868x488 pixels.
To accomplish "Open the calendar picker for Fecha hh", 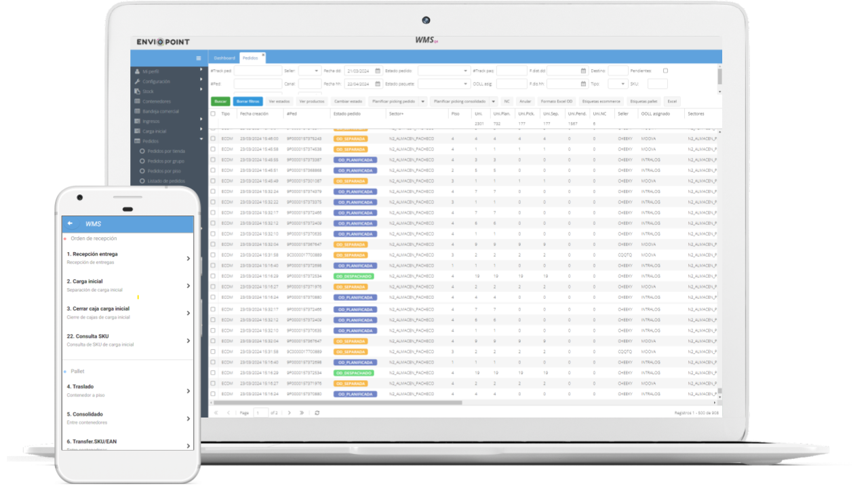I will click(378, 84).
